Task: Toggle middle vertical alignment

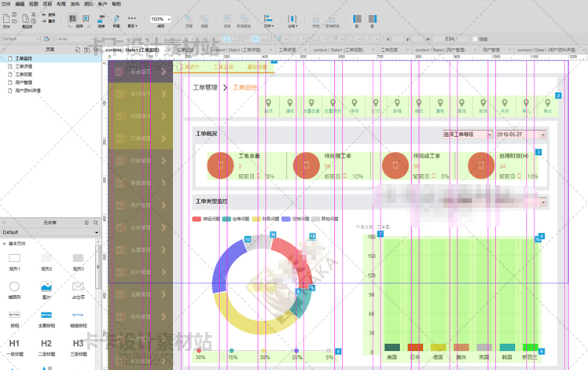Action: tap(255, 39)
